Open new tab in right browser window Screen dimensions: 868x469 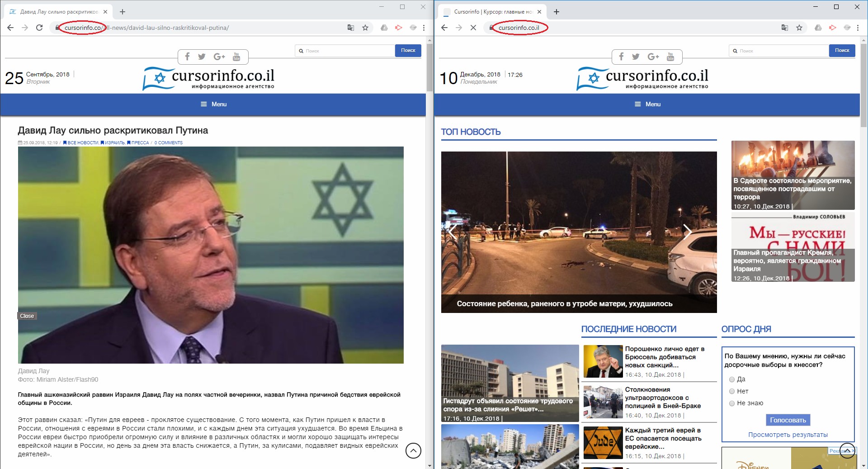click(x=557, y=12)
